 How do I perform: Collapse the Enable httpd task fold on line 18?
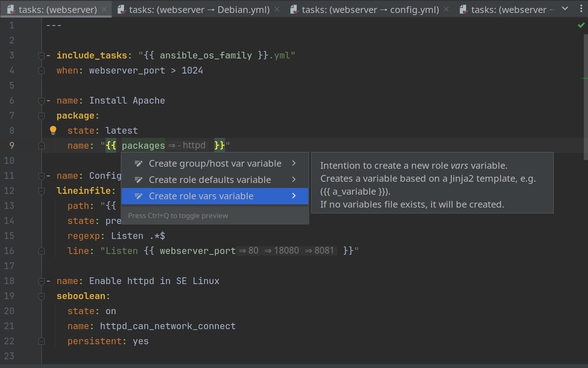41,281
